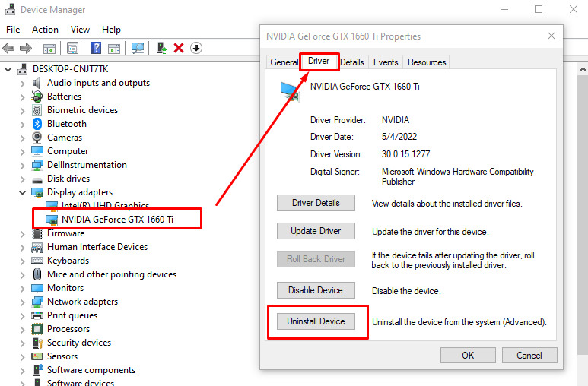The width and height of the screenshot is (588, 386).
Task: Expand the Processors node
Action: [23, 330]
